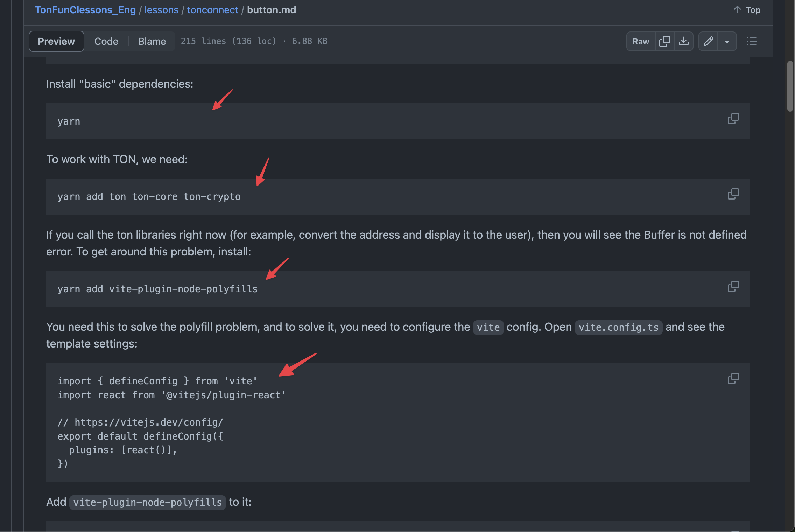Open more edit options dropdown
The width and height of the screenshot is (795, 532).
pyautogui.click(x=727, y=41)
